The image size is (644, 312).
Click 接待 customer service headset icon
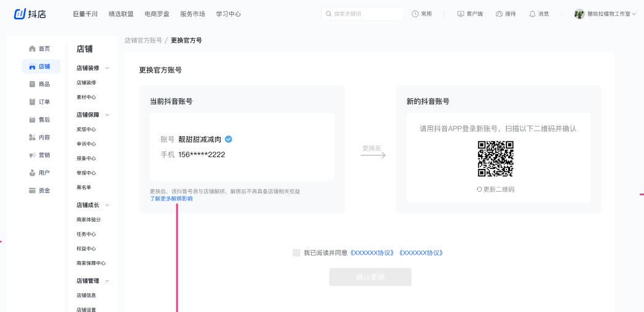click(x=499, y=14)
